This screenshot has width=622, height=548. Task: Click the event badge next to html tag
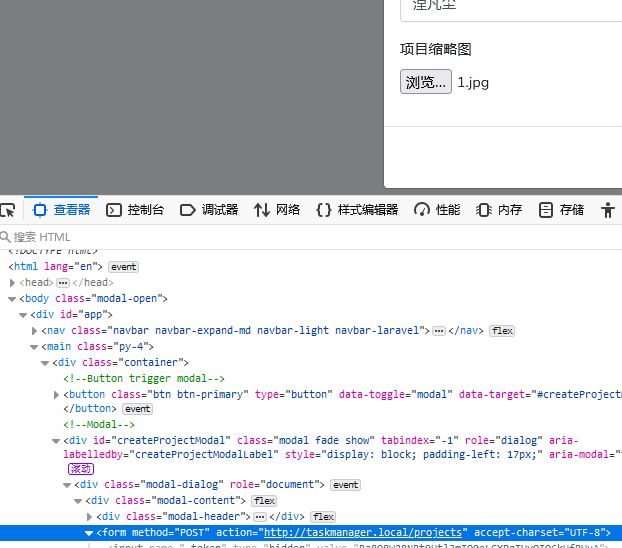point(124,267)
